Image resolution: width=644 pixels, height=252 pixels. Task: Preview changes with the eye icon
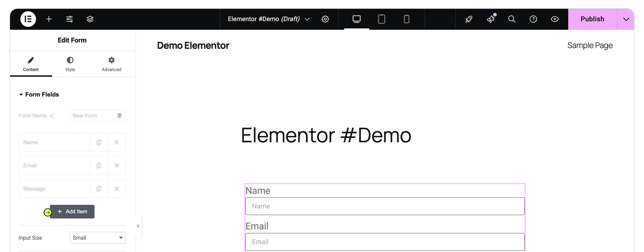coord(555,19)
